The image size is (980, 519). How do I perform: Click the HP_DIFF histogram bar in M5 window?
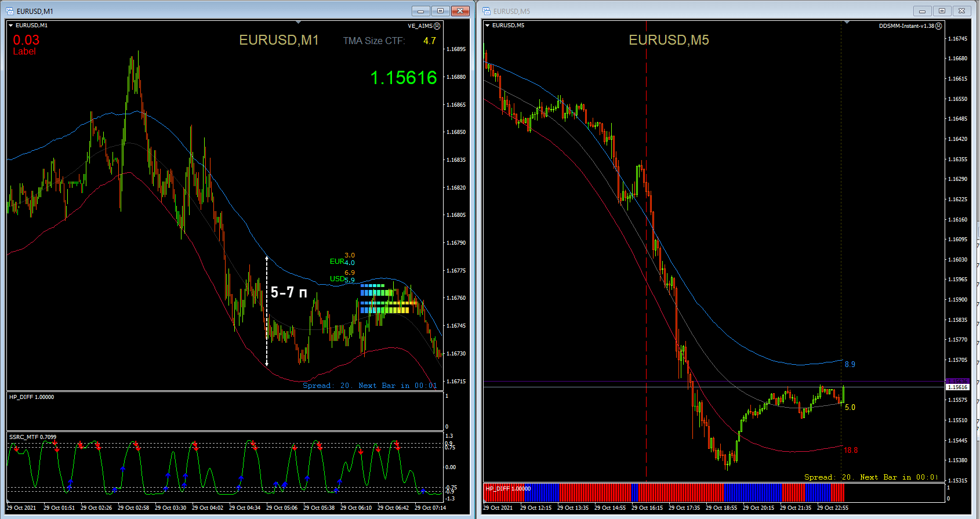[667, 493]
